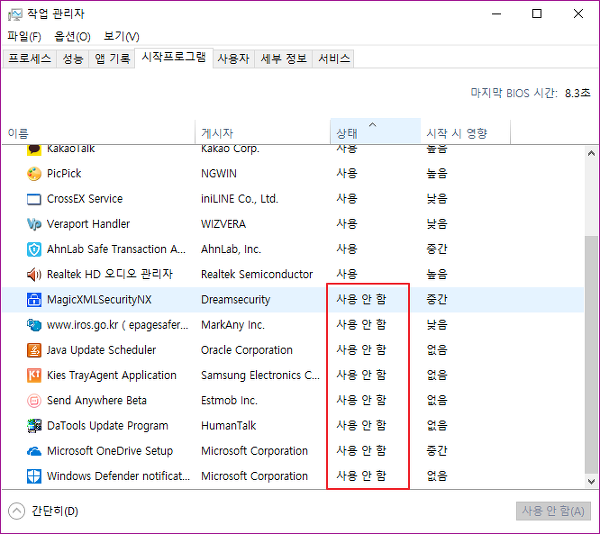Collapse view with 간단히(D) arrow

coord(16,511)
